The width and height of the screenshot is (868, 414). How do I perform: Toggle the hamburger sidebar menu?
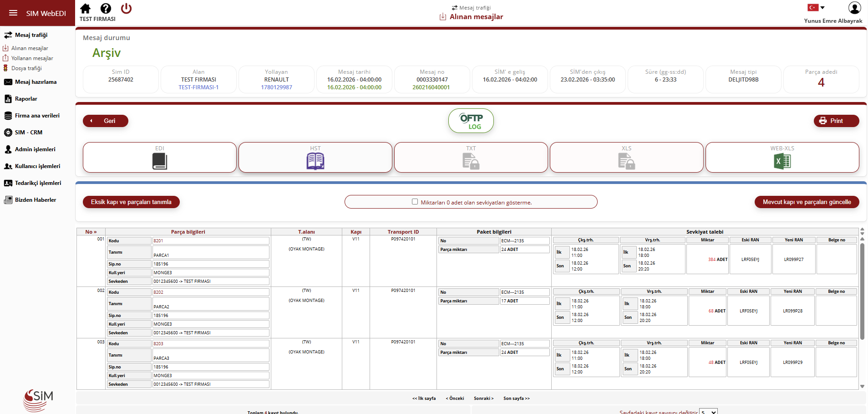coord(13,13)
